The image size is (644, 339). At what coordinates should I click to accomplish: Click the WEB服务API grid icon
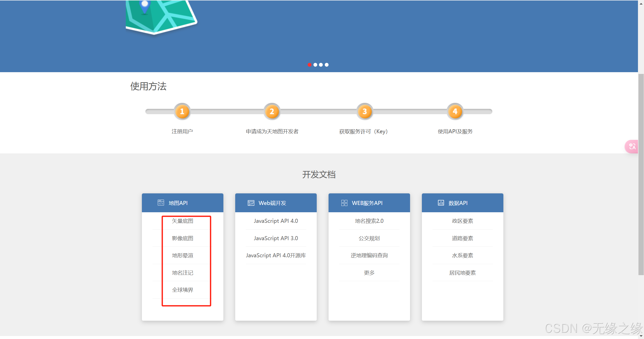[x=344, y=203]
